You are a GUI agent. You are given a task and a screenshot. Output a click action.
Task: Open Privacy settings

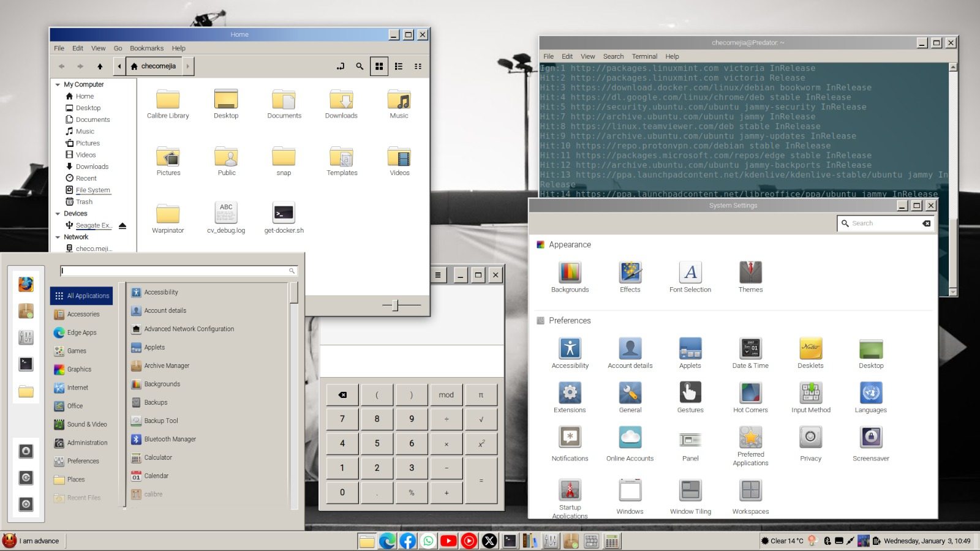click(x=810, y=444)
